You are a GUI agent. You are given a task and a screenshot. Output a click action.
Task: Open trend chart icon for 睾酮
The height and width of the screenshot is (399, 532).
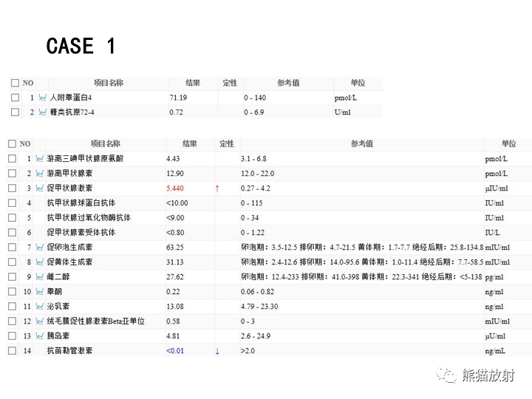coord(40,291)
